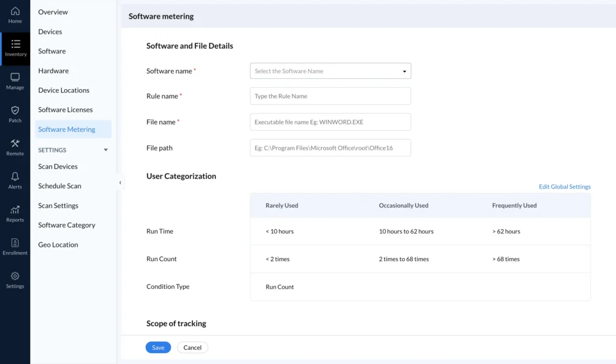Image resolution: width=616 pixels, height=364 pixels.
Task: Open Scan Settings
Action: point(58,206)
